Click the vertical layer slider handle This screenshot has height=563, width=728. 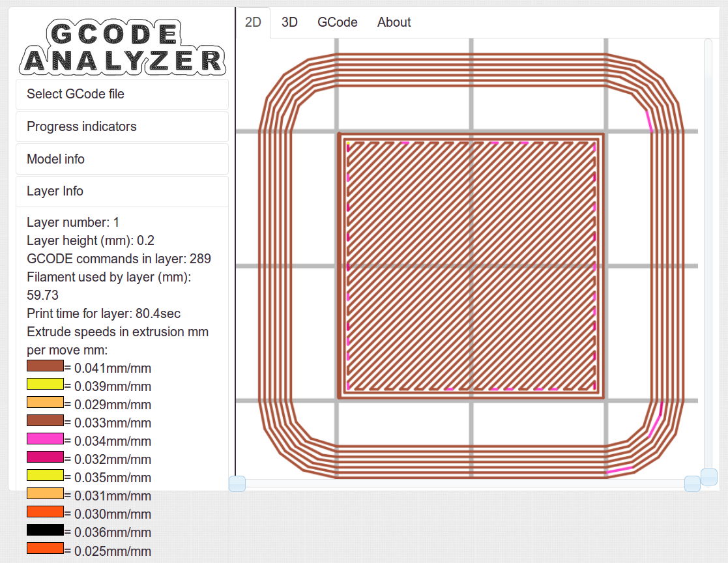708,476
